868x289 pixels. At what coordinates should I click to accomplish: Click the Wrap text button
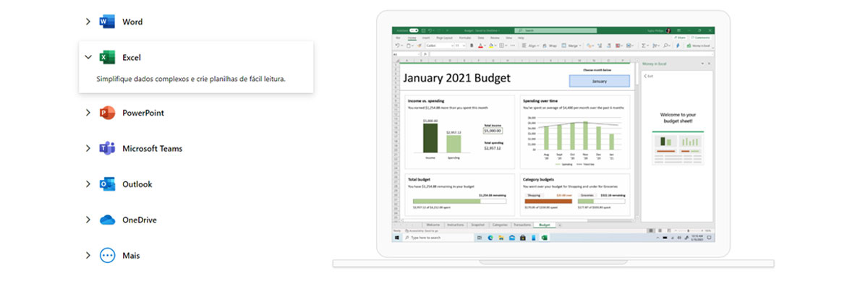pyautogui.click(x=550, y=46)
